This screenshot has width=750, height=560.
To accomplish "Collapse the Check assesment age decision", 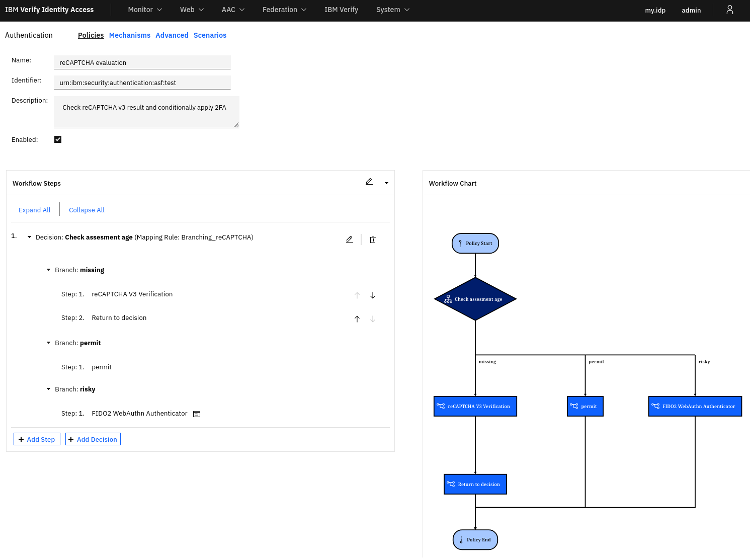I will click(30, 237).
